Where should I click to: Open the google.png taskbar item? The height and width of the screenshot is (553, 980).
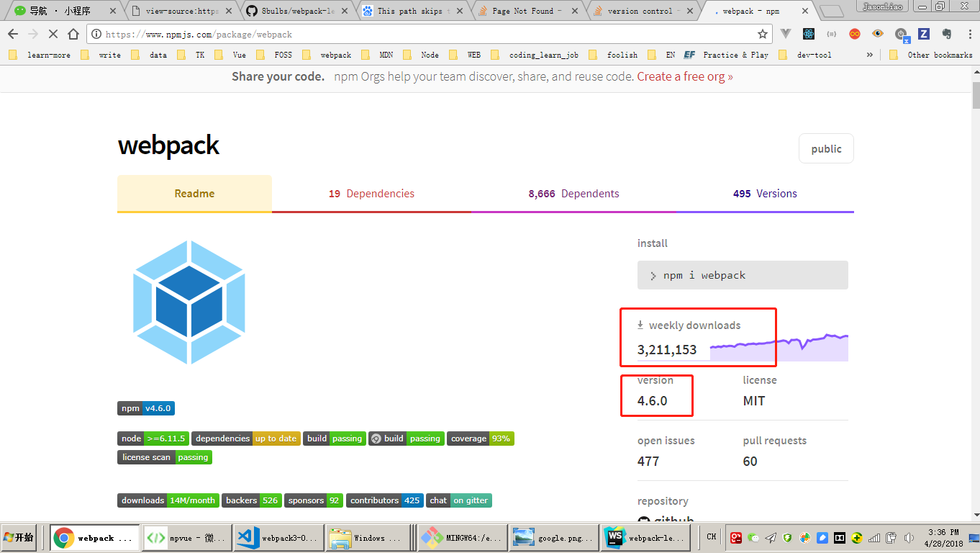(x=553, y=538)
